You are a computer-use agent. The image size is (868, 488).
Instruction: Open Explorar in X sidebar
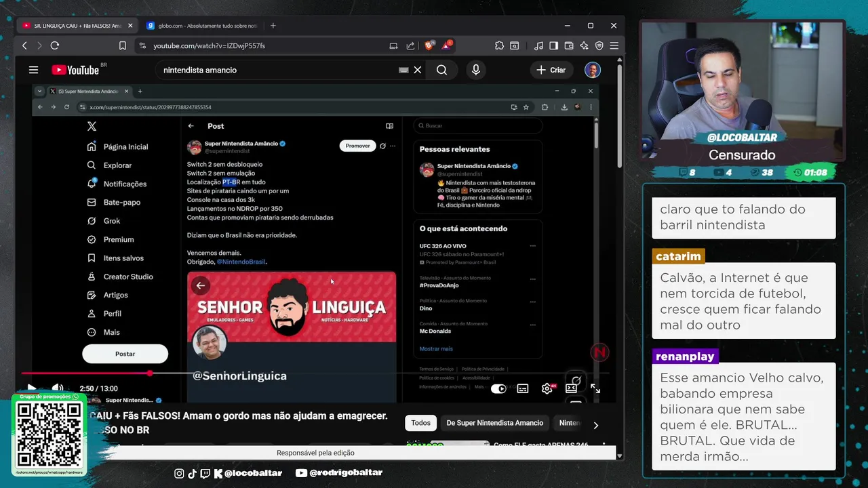[109, 165]
